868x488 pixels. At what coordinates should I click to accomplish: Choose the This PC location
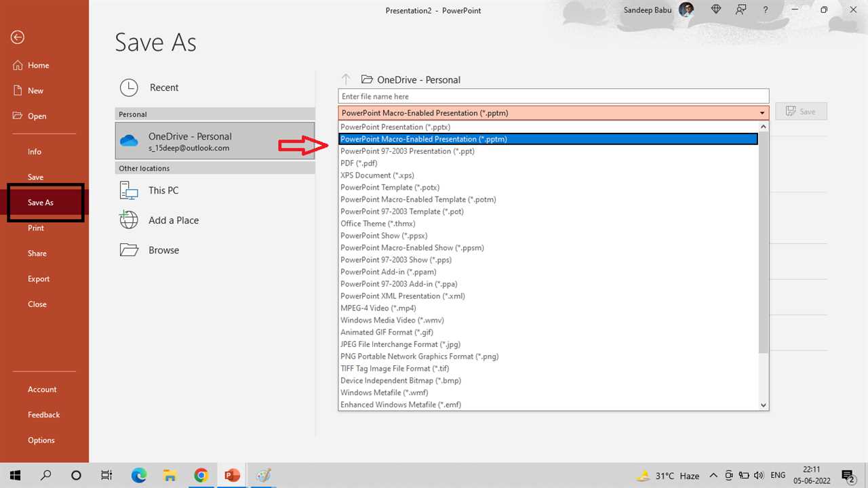pyautogui.click(x=128, y=190)
